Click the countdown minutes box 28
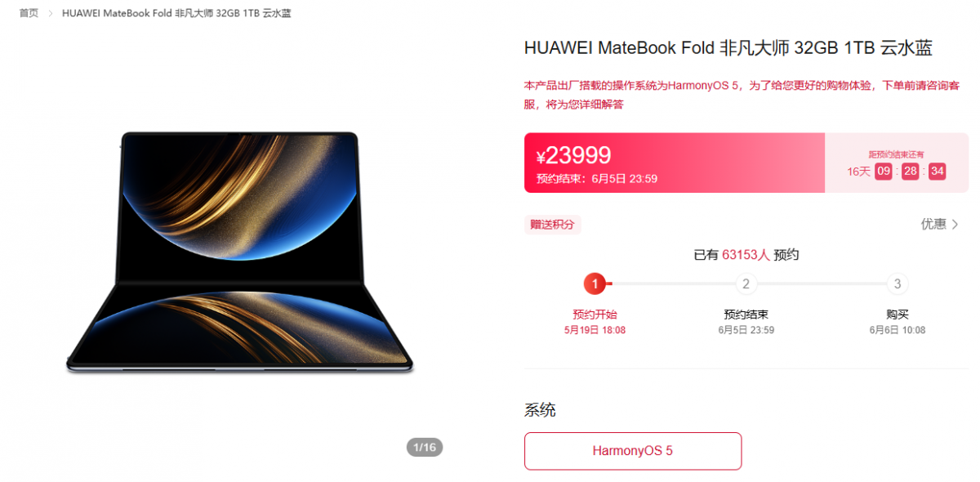 (910, 172)
